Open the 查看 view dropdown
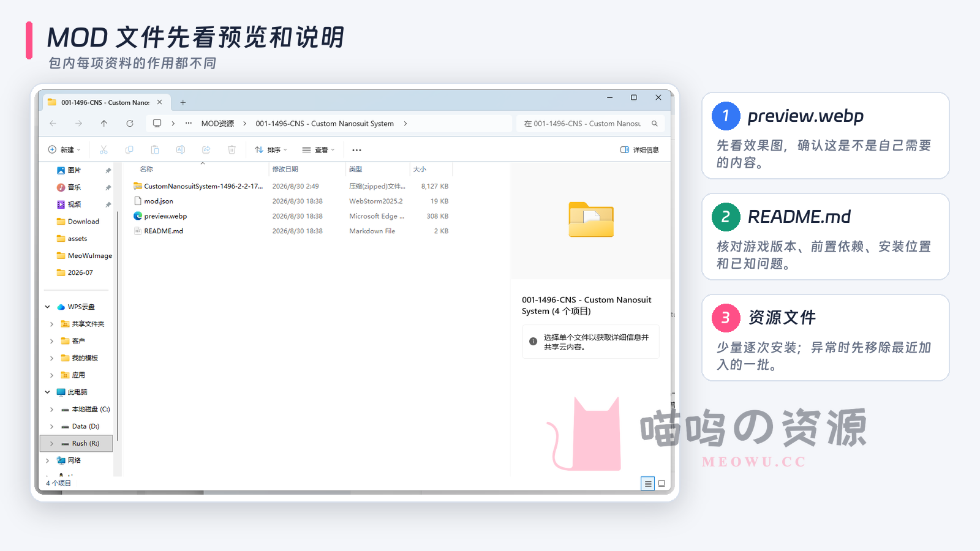This screenshot has width=980, height=551. (318, 149)
